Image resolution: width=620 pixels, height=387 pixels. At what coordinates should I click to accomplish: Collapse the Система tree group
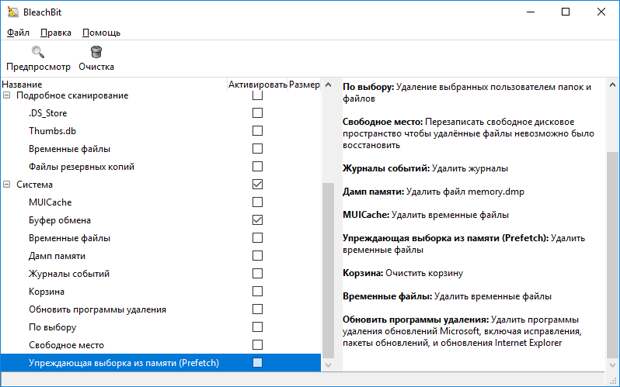[7, 184]
